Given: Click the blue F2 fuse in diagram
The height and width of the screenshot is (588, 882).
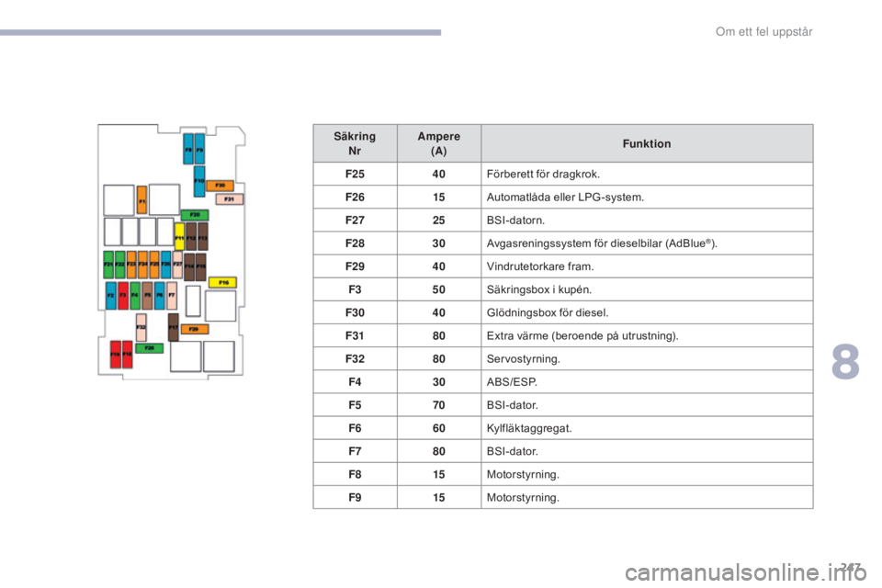Looking at the screenshot, I should pyautogui.click(x=111, y=296).
